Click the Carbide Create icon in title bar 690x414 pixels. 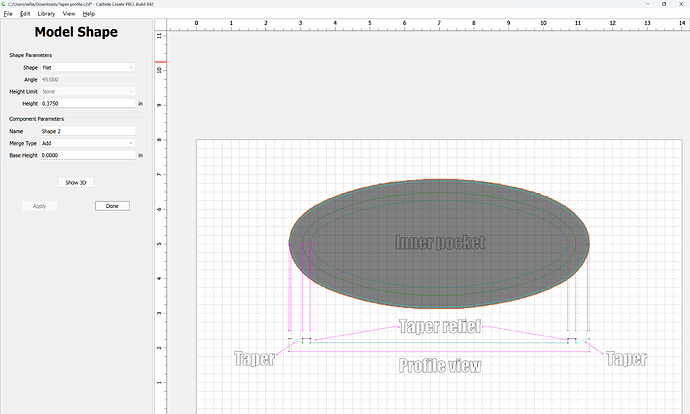pyautogui.click(x=5, y=4)
